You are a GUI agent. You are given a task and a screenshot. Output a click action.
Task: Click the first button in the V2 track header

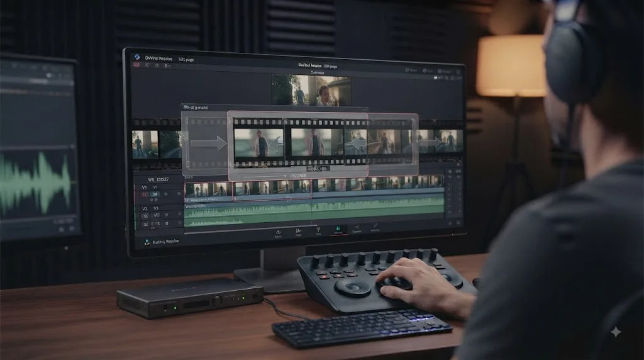(145, 216)
